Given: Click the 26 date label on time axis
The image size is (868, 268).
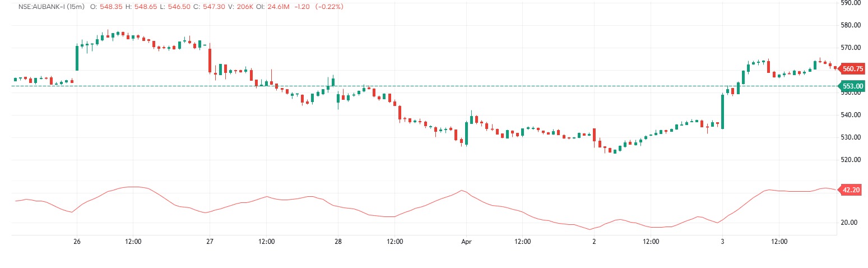Looking at the screenshot, I should click(x=77, y=242).
